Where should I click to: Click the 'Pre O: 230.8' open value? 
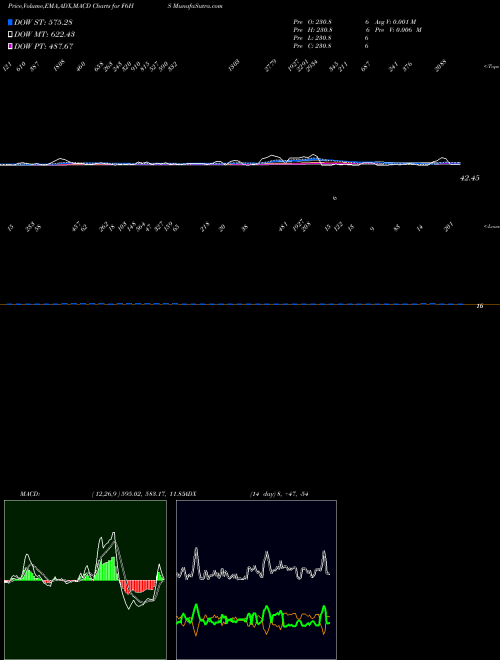tap(313, 21)
